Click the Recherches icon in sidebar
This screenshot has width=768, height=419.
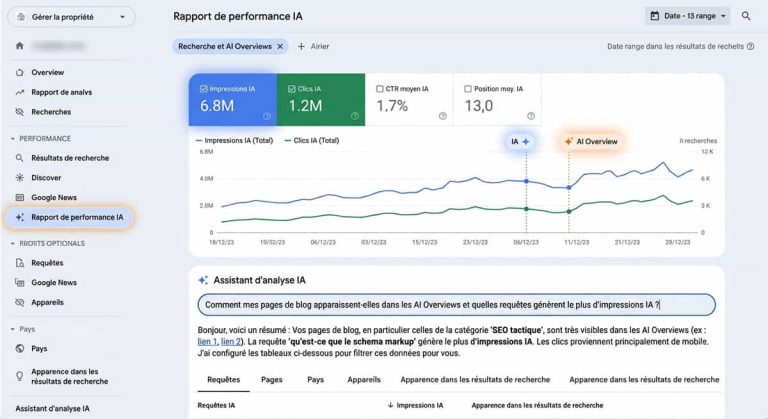coord(20,112)
